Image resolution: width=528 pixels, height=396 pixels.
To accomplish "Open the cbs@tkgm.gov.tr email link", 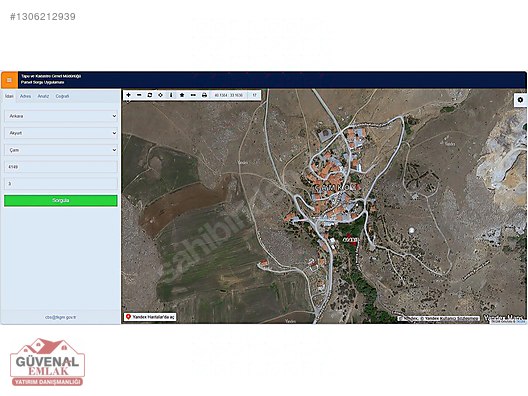I will 61,317.
